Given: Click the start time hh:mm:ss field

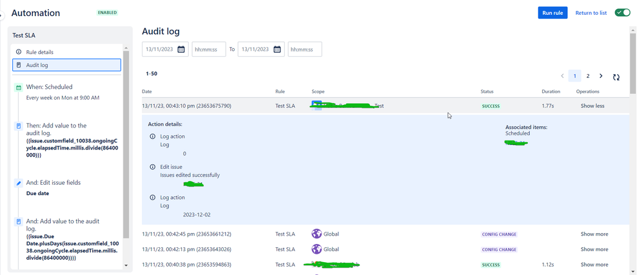Looking at the screenshot, I should [209, 49].
